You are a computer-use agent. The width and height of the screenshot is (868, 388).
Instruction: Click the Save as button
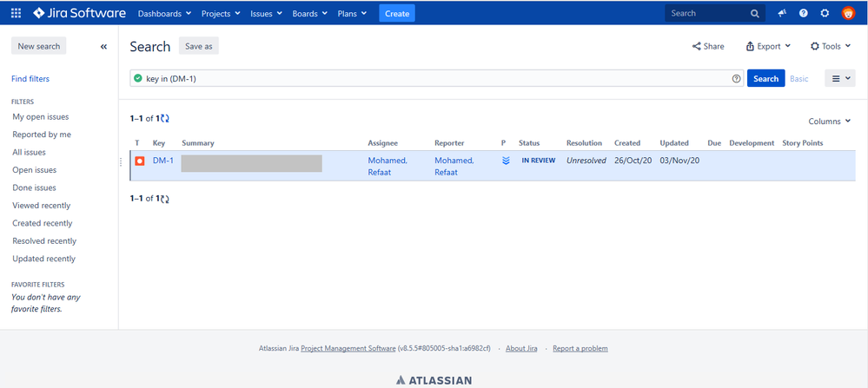click(199, 46)
